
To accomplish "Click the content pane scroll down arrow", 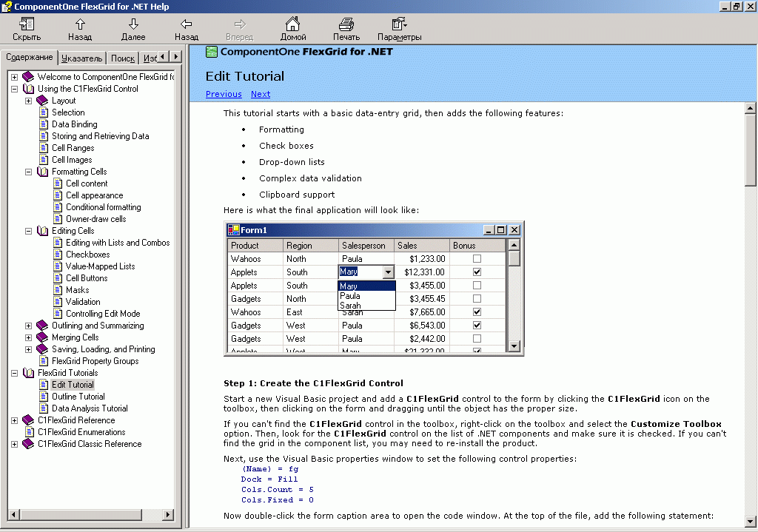I will 751,522.
